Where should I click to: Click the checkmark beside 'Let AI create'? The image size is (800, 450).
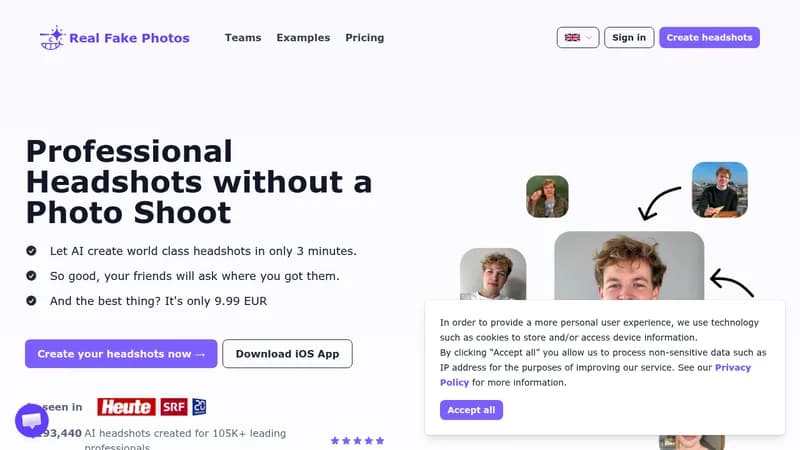tap(31, 251)
